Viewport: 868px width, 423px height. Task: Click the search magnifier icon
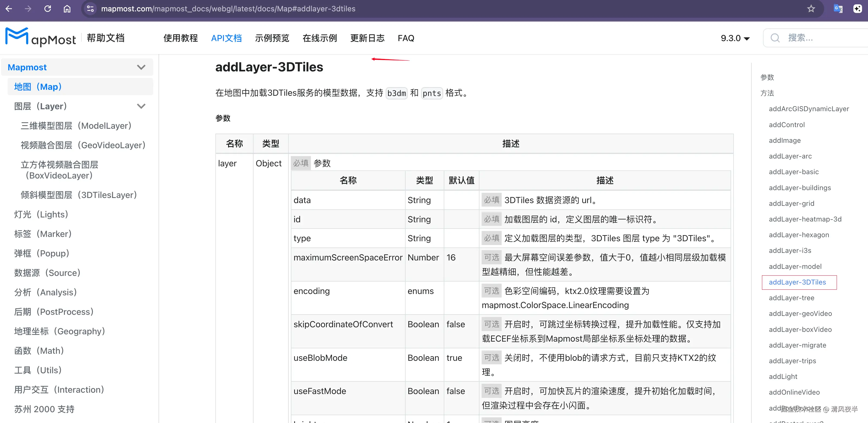click(775, 38)
